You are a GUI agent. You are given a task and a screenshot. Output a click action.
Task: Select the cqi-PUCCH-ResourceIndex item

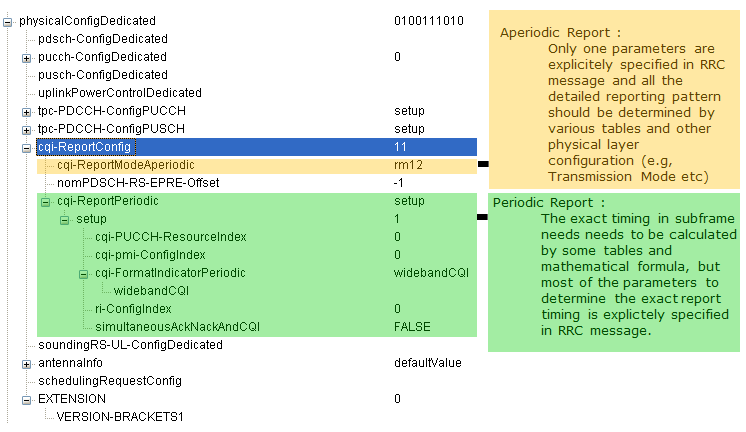pos(171,237)
